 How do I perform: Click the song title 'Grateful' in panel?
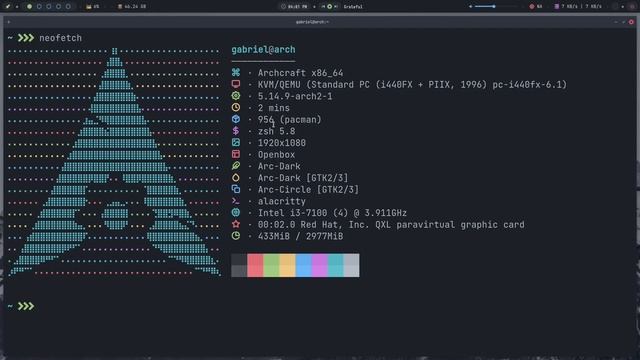pyautogui.click(x=353, y=7)
